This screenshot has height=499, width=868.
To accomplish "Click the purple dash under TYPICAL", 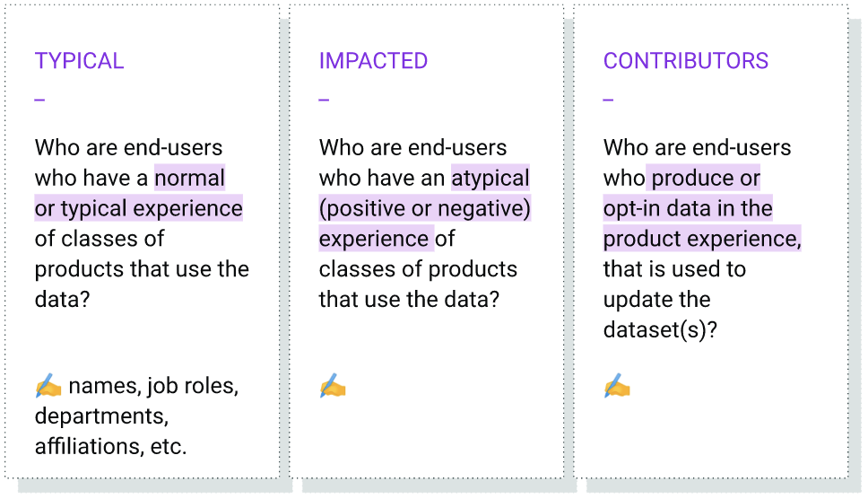I will tap(39, 100).
